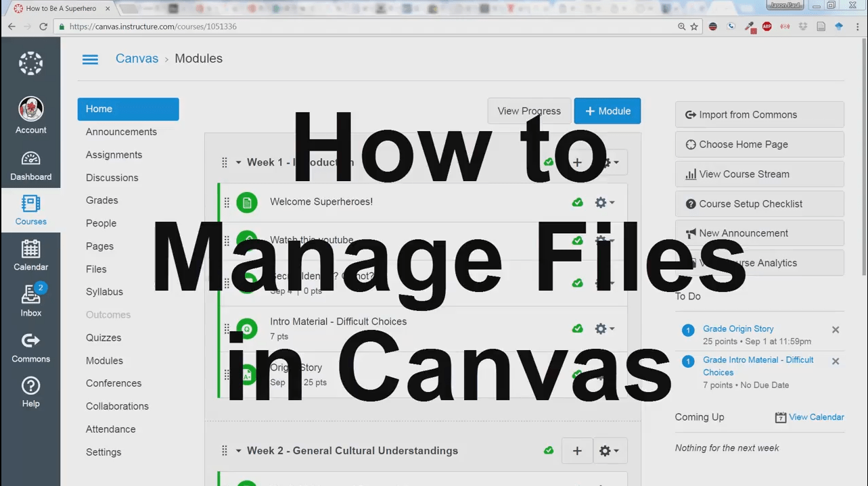Select Grades in the course navigation

click(101, 200)
